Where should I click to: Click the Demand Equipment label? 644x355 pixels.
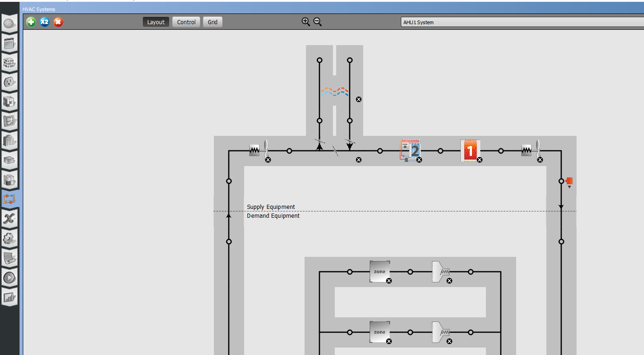point(273,216)
